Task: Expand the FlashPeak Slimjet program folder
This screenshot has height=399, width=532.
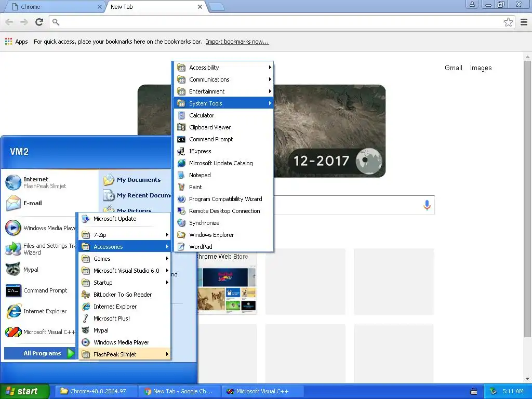Action: (125, 354)
